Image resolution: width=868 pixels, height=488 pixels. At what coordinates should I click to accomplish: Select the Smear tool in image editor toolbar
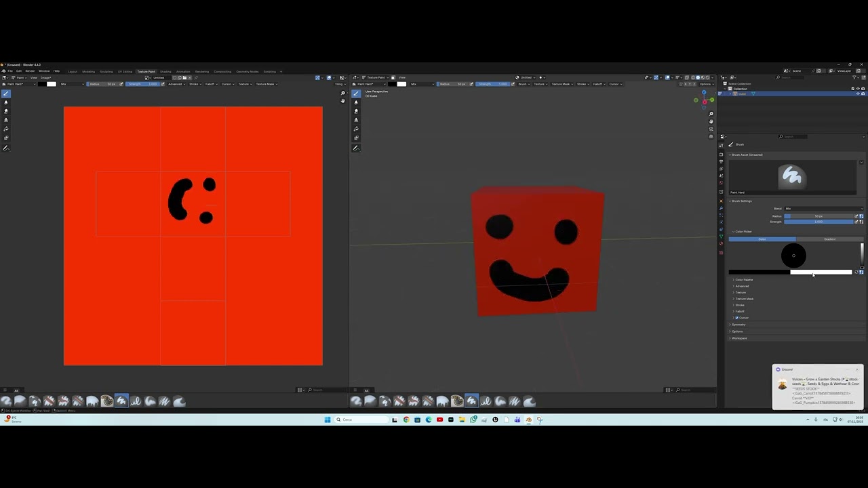point(6,111)
